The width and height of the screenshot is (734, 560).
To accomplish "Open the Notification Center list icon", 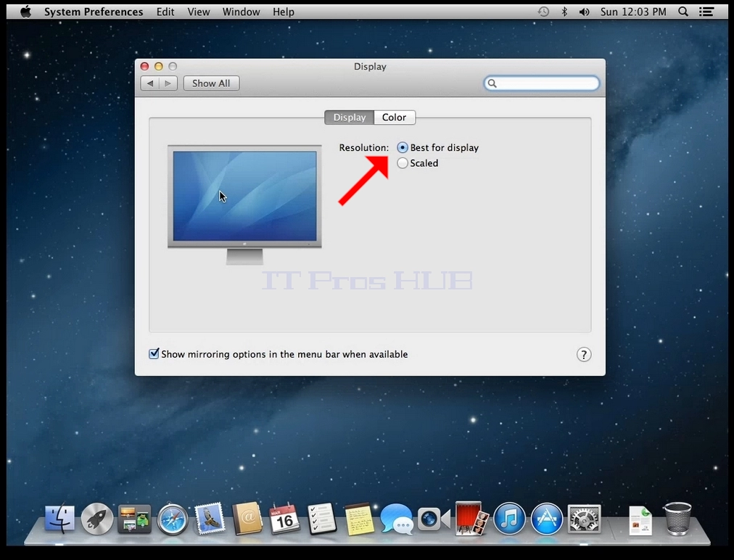I will point(706,12).
